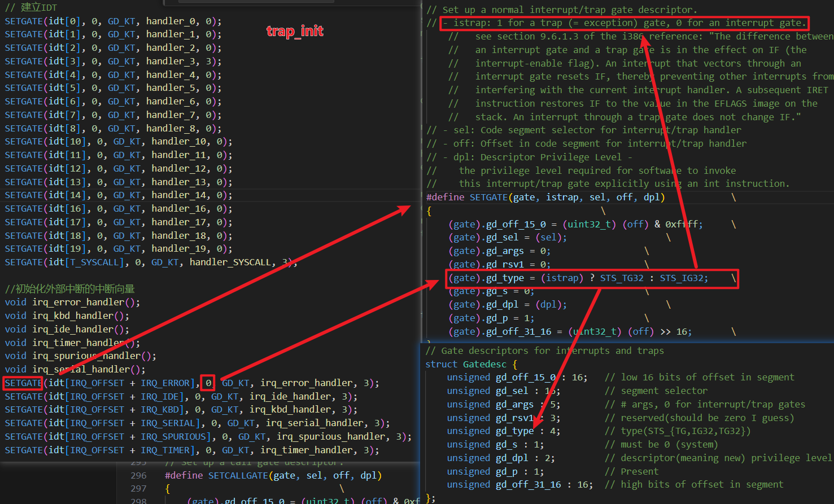Click the 'void irq_spurious_handler();' declaration
The width and height of the screenshot is (834, 504).
[x=81, y=356]
